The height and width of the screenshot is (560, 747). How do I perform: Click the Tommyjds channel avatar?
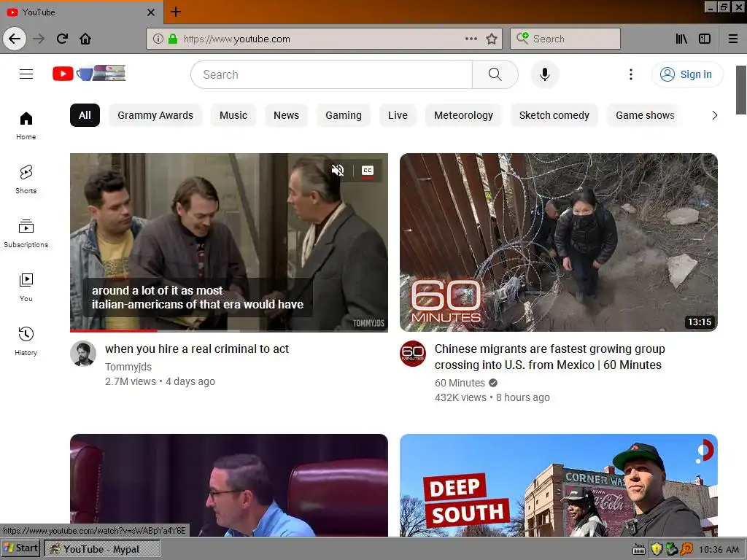83,354
